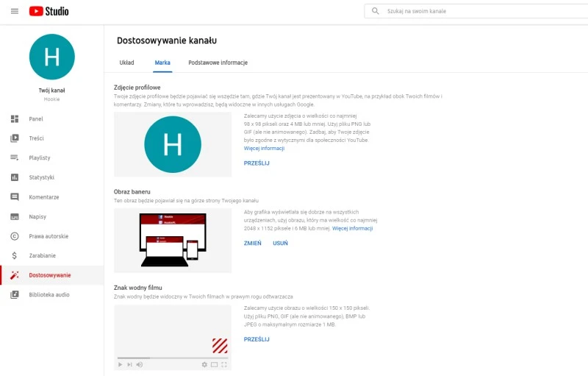Click PRZEŚLIJ under profile photo
The height and width of the screenshot is (376, 588).
[257, 163]
